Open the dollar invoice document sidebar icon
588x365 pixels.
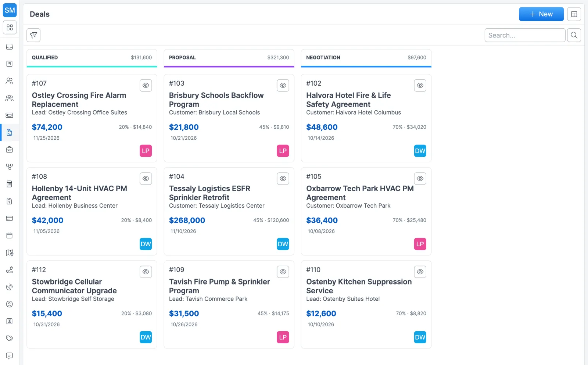point(10,201)
